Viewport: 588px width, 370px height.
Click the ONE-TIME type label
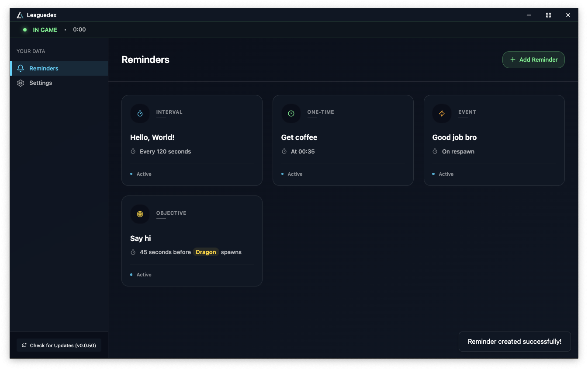(x=321, y=112)
